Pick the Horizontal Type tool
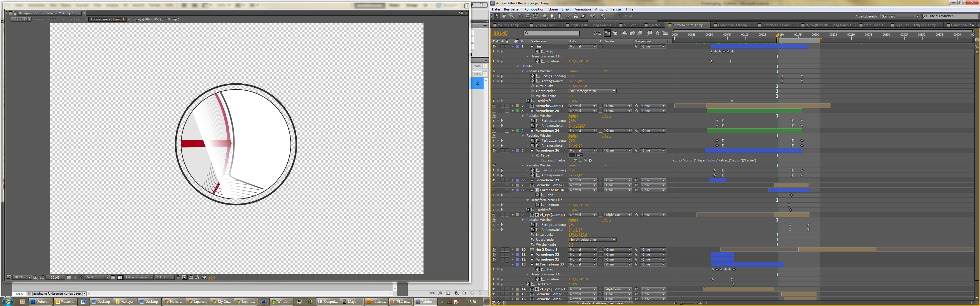980x306 pixels. [x=560, y=16]
